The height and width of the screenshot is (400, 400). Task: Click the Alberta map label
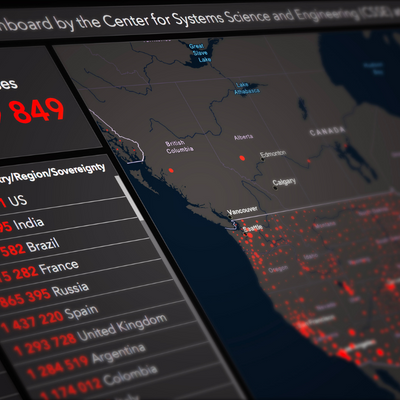point(243,137)
